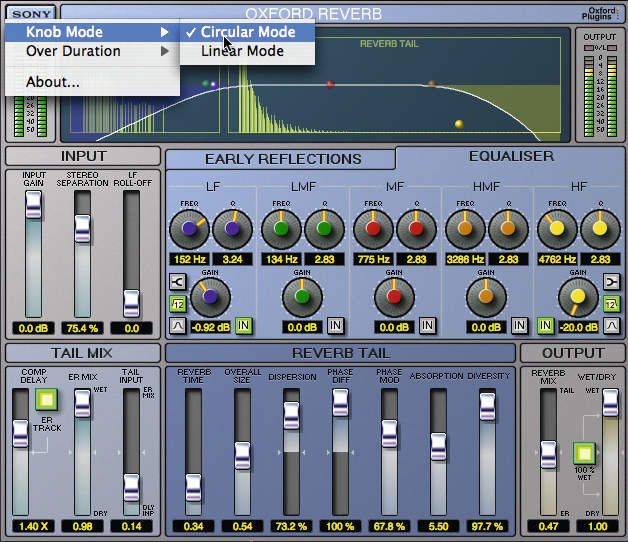Select Linear Mode in the submenu

[x=247, y=51]
